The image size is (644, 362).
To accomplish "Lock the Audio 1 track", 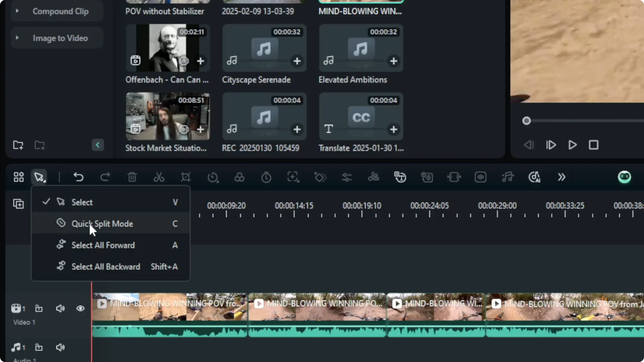I will tap(39, 348).
